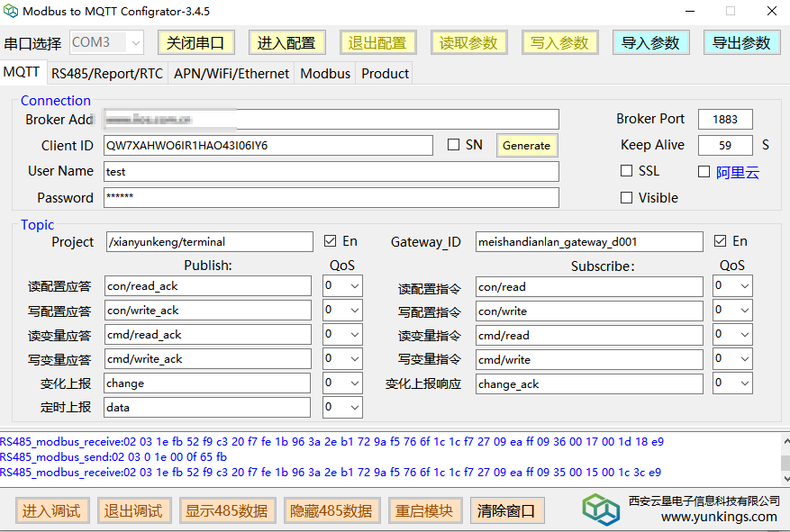The image size is (790, 532).
Task: Click the Broker Port input field
Action: click(x=725, y=120)
